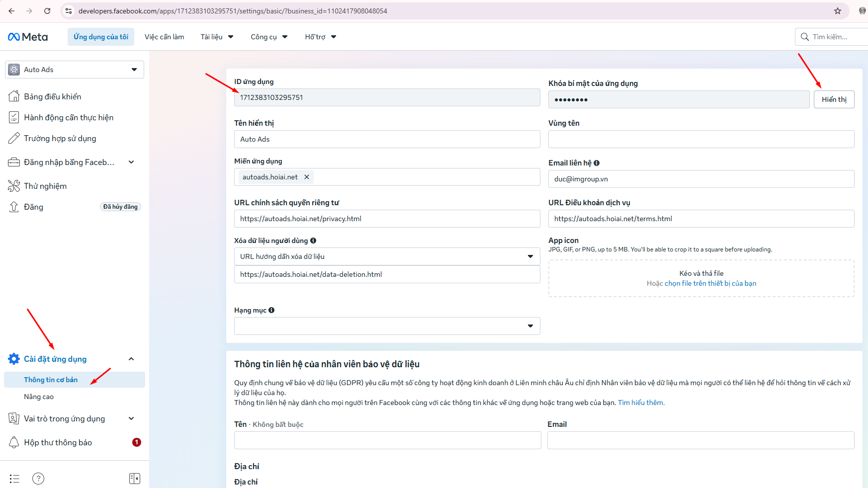Click Hiển thị to reveal app secret

(834, 99)
